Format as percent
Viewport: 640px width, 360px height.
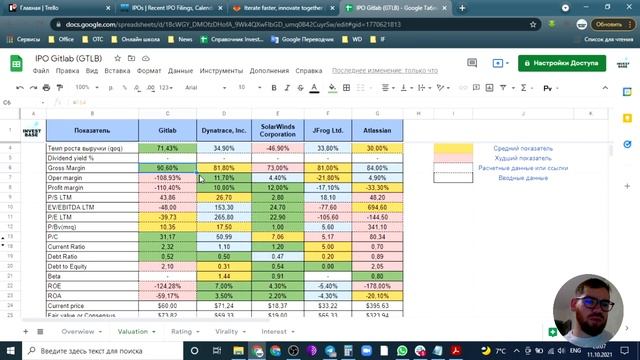click(x=124, y=88)
